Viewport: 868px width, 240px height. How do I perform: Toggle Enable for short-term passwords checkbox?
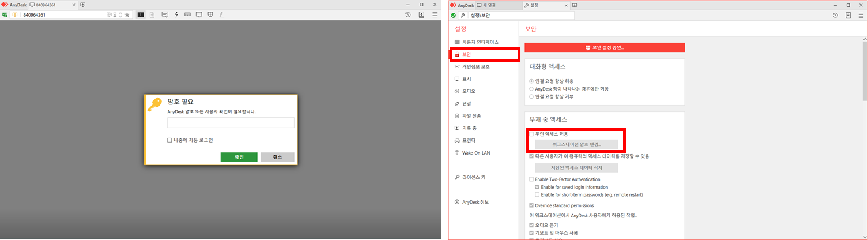point(537,195)
